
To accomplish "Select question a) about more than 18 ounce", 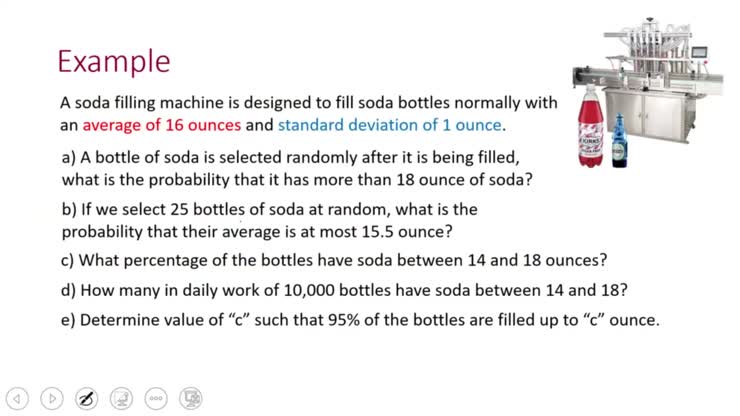I will point(296,169).
